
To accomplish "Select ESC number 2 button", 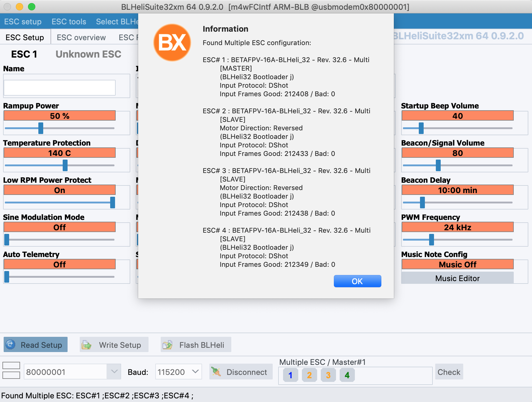I will pyautogui.click(x=309, y=375).
